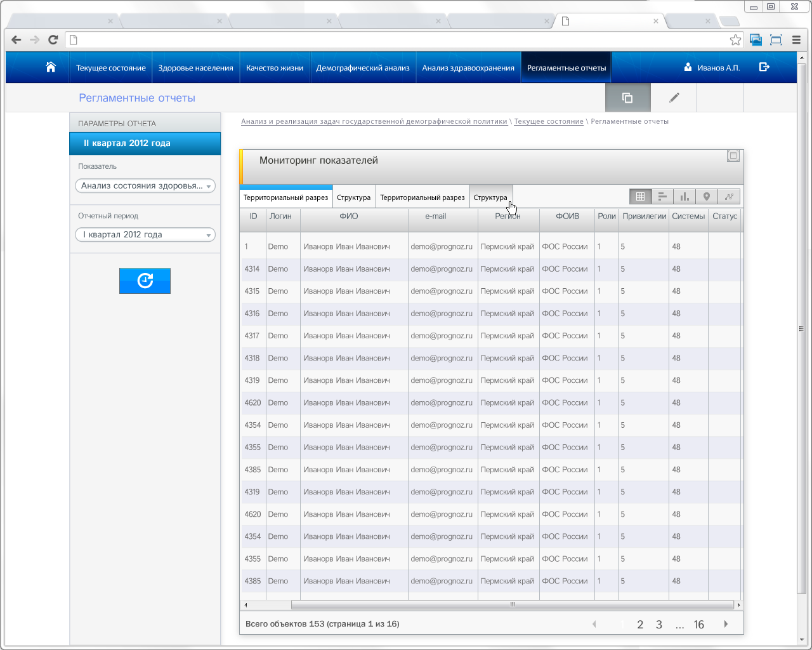Maximize the Мониторинг показателей panel
Viewport: 812px width, 650px height.
(x=733, y=156)
